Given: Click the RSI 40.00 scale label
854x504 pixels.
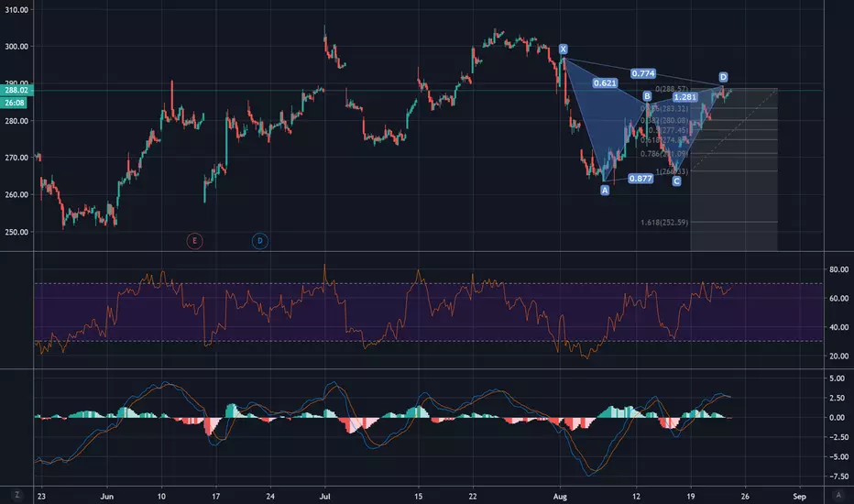Looking at the screenshot, I should coord(838,327).
